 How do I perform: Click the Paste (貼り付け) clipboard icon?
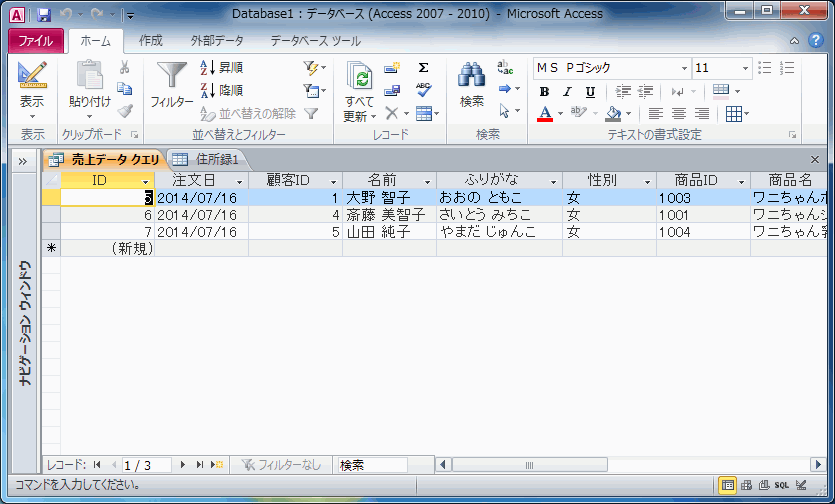pyautogui.click(x=89, y=74)
